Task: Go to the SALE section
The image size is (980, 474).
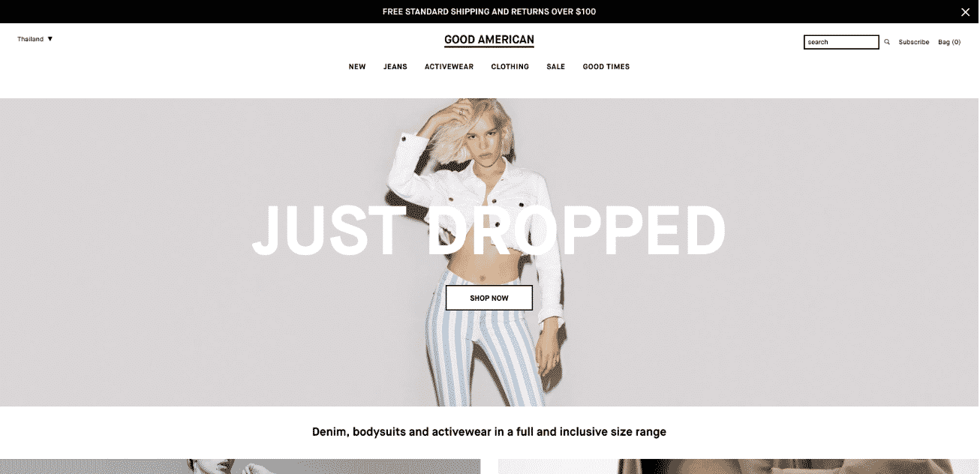Action: 556,67
